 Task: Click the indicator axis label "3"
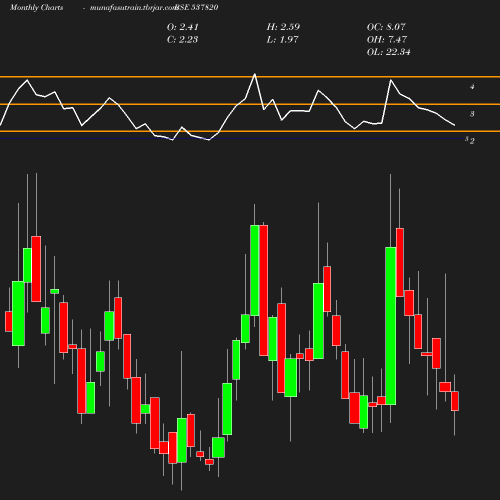pyautogui.click(x=472, y=114)
